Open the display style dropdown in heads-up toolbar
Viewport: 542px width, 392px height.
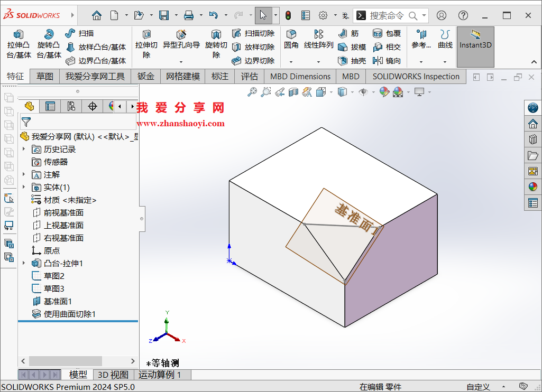pyautogui.click(x=352, y=91)
